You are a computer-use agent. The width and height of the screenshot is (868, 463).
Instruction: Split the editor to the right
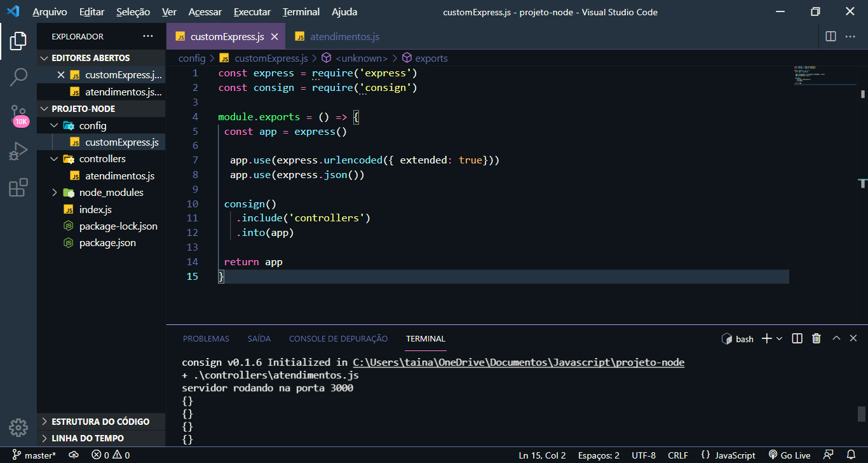click(831, 36)
